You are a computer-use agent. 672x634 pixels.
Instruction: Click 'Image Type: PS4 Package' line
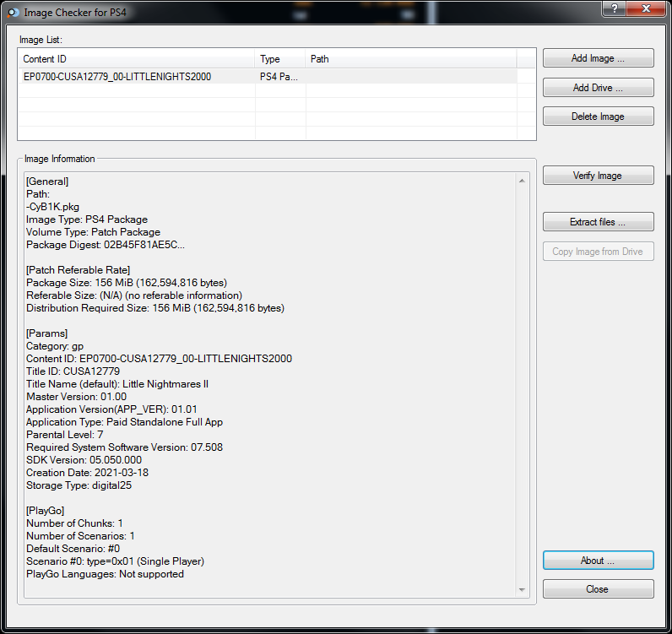(x=87, y=219)
